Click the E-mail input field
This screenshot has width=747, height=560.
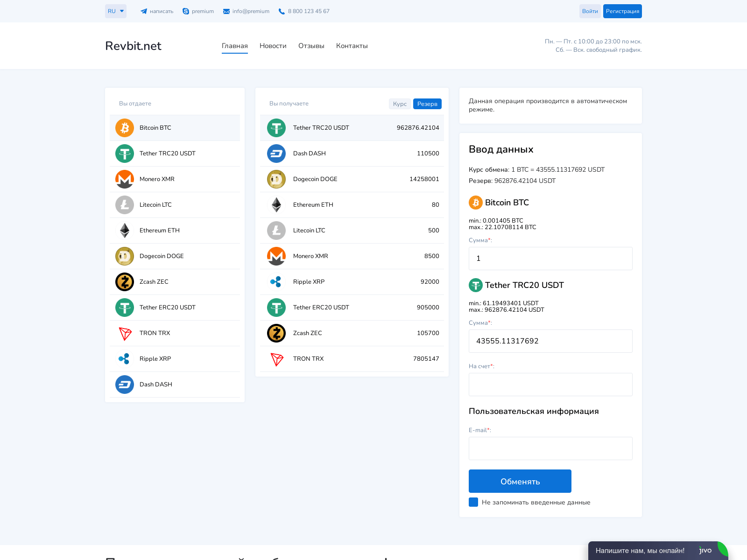550,448
